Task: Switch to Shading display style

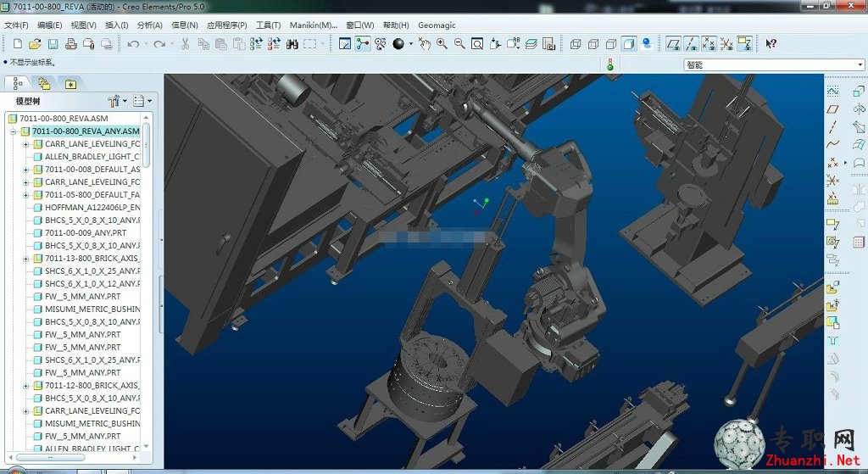Action: coord(628,44)
